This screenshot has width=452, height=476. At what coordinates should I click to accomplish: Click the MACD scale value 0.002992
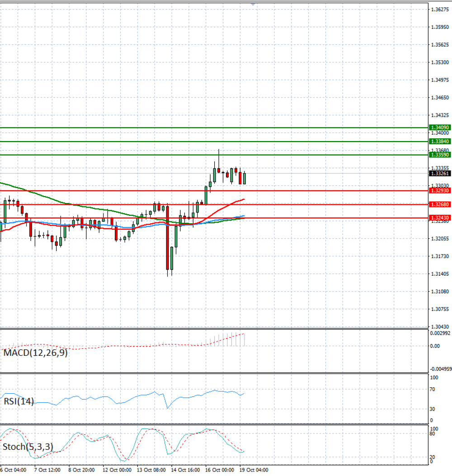click(x=440, y=333)
